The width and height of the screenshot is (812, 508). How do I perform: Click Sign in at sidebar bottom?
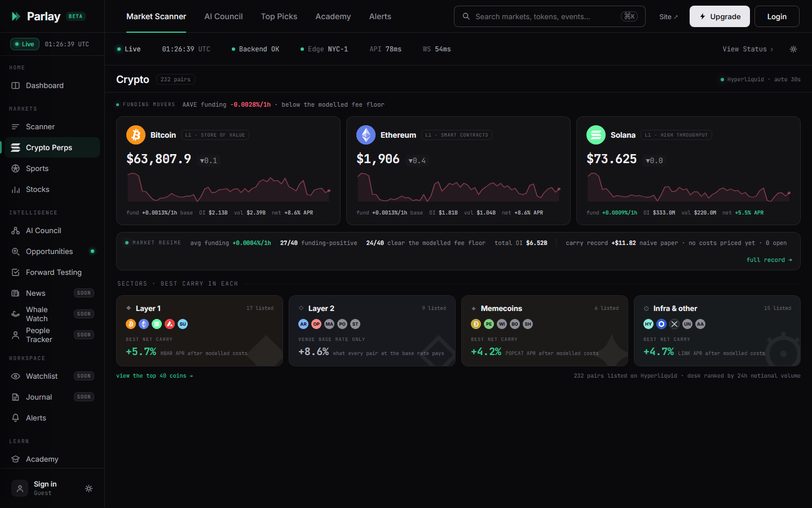click(x=45, y=484)
